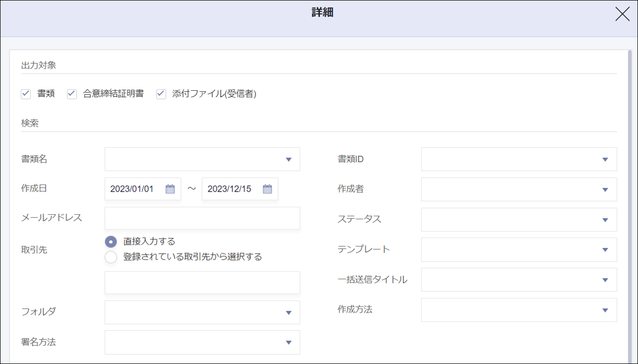This screenshot has width=638, height=364.
Task: Open calendar for creation start date
Action: [170, 189]
